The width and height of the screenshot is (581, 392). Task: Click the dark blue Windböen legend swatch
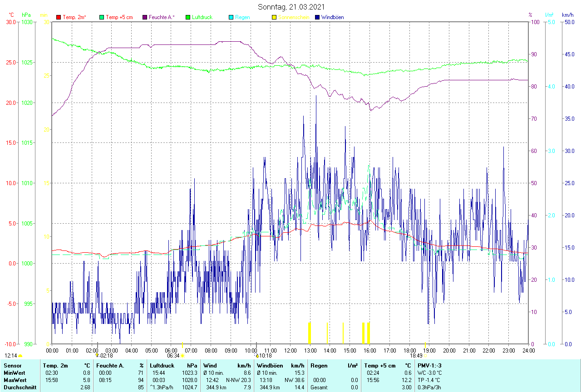coord(317,18)
